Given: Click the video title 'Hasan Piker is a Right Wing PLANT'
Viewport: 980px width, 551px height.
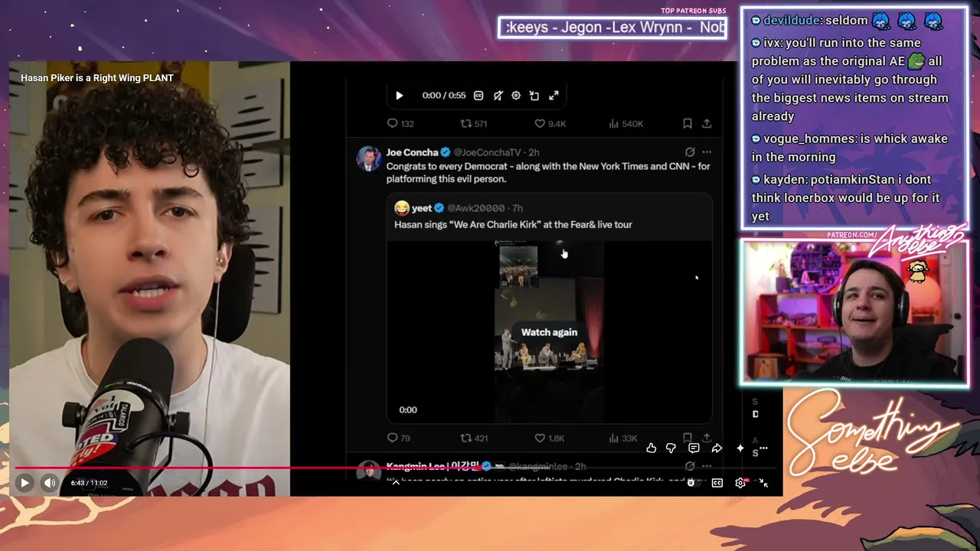Looking at the screenshot, I should 97,78.
